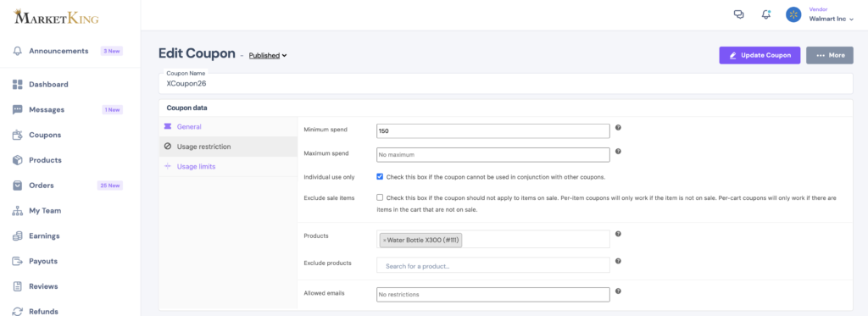
Task: Open Messages from the sidebar
Action: (x=47, y=109)
